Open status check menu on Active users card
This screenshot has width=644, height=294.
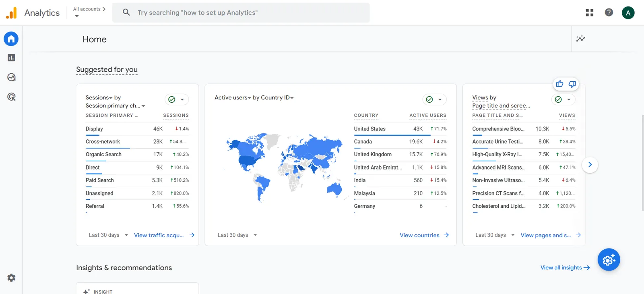pyautogui.click(x=434, y=99)
